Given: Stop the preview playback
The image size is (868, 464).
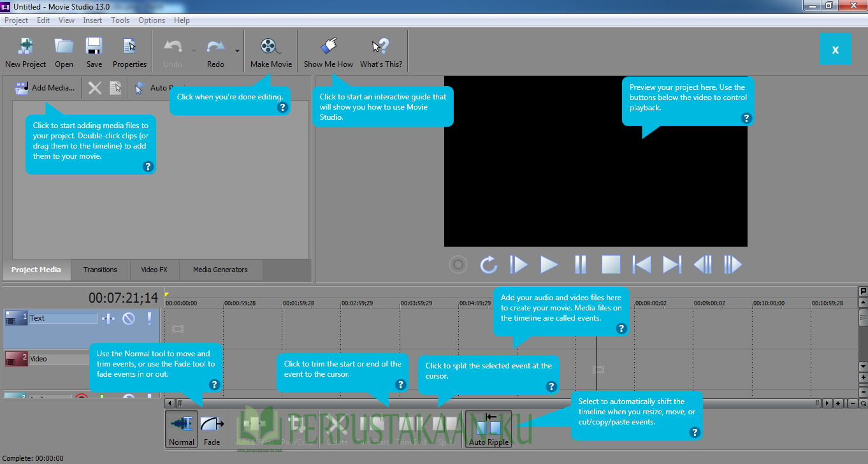Looking at the screenshot, I should (611, 265).
